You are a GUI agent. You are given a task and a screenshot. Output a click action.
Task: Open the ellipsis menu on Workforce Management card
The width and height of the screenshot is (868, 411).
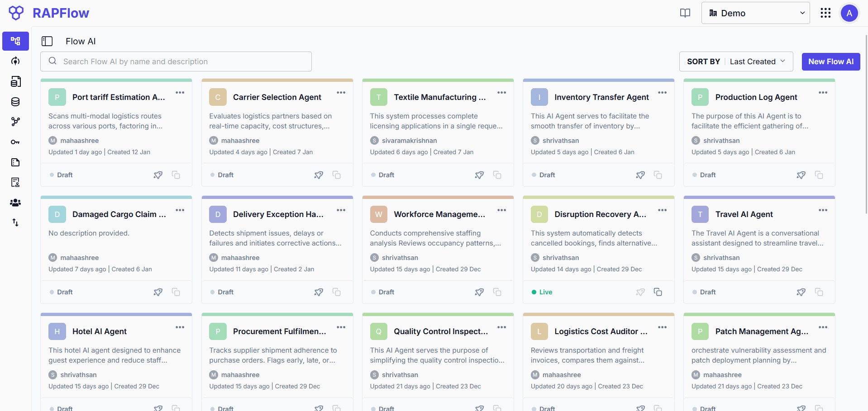click(501, 210)
